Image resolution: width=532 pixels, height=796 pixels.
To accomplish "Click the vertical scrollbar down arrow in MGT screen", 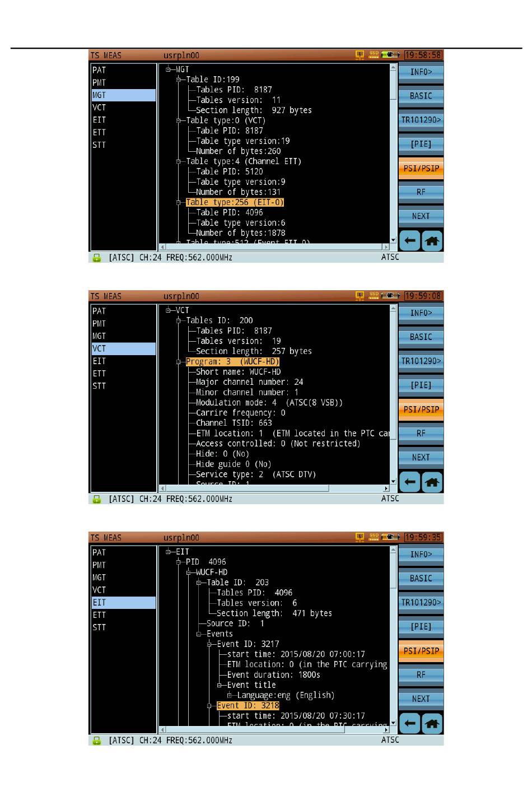I will click(393, 240).
